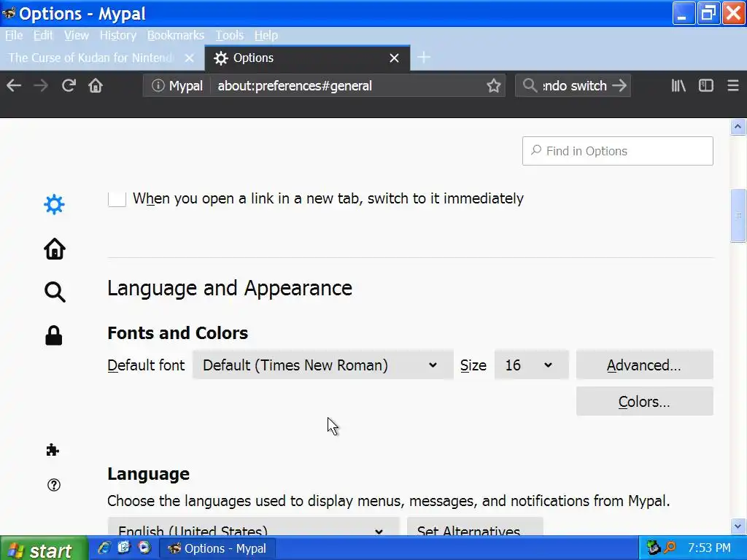The width and height of the screenshot is (747, 560).
Task: Click Options - Mypal taskbar button
Action: pyautogui.click(x=217, y=548)
